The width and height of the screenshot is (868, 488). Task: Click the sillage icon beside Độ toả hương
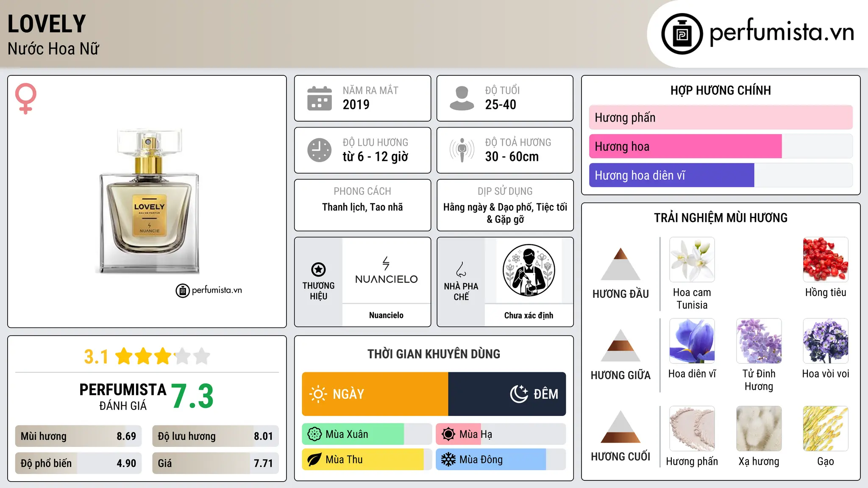(462, 150)
